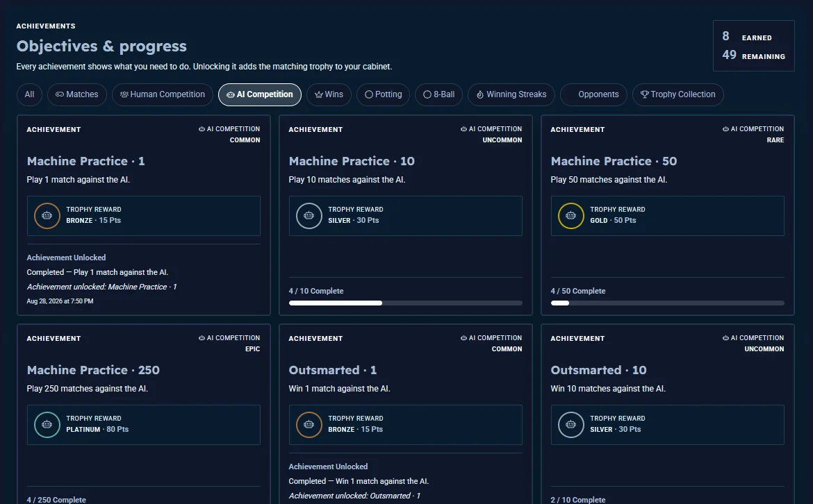
Task: Click the "Win 10 matches against the AI." description
Action: coord(608,389)
